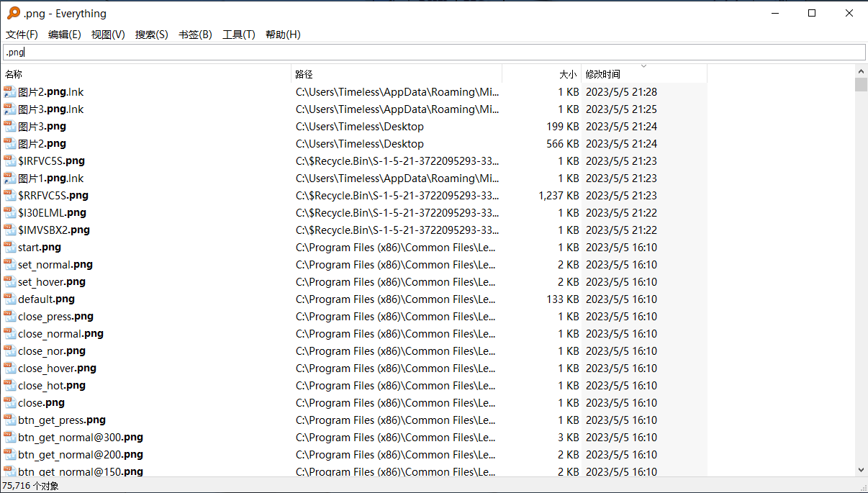Image resolution: width=868 pixels, height=493 pixels.
Task: Click the Recycle.Bin path of $I30ELML.png
Action: click(397, 212)
